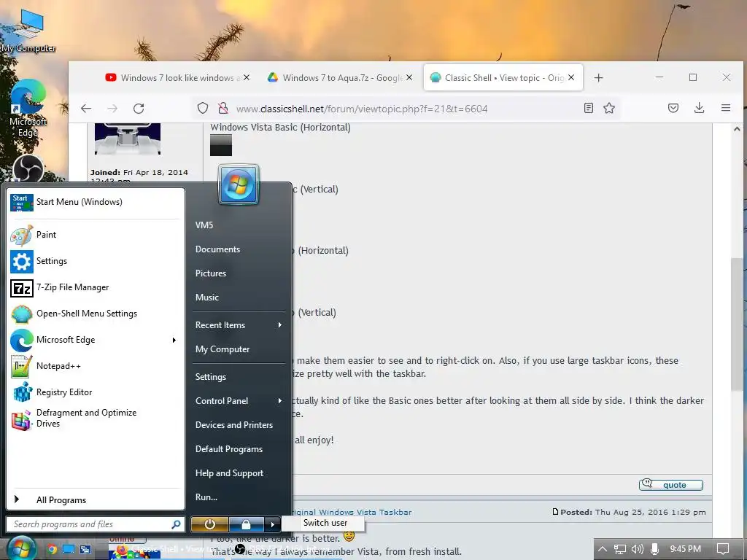The image size is (747, 560).
Task: Save to Pocket in Firefox toolbar
Action: pyautogui.click(x=673, y=108)
